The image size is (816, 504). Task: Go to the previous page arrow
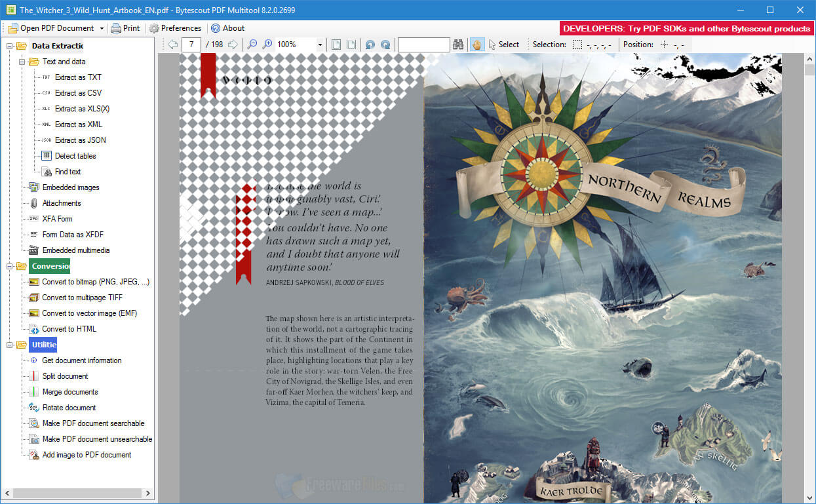pos(173,45)
